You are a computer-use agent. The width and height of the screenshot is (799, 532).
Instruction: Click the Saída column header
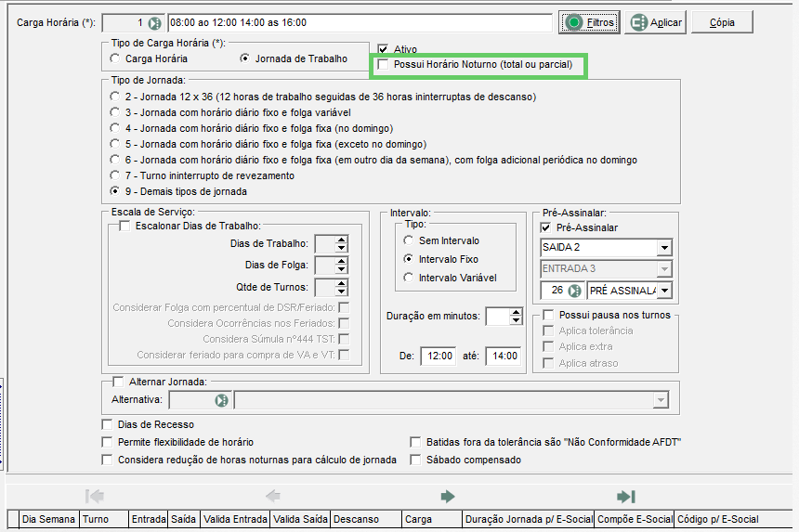click(x=184, y=519)
